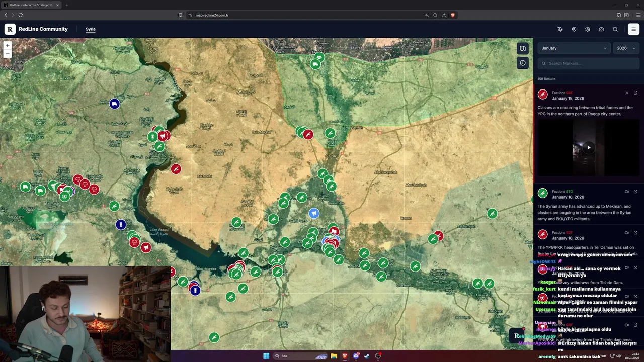Open external link of Tel Osman event
Viewport: 644px width, 362px height.
click(x=635, y=233)
